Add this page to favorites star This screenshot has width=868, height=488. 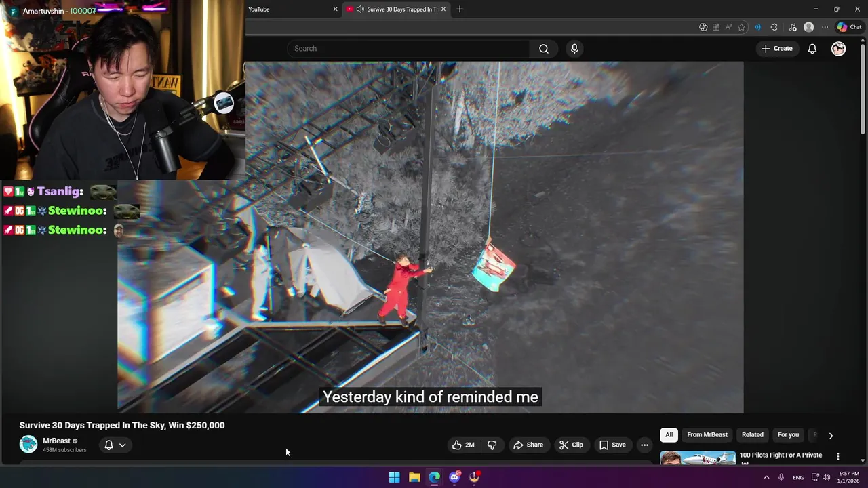pyautogui.click(x=741, y=27)
